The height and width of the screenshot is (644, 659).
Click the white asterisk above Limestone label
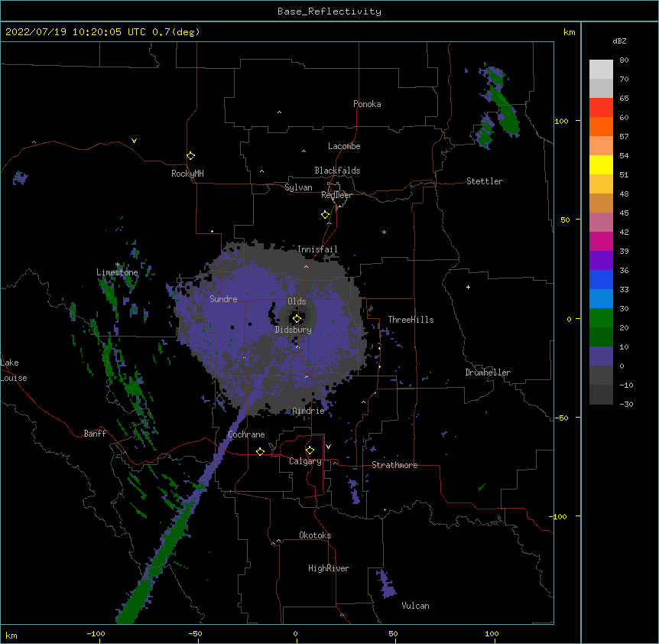tap(118, 265)
